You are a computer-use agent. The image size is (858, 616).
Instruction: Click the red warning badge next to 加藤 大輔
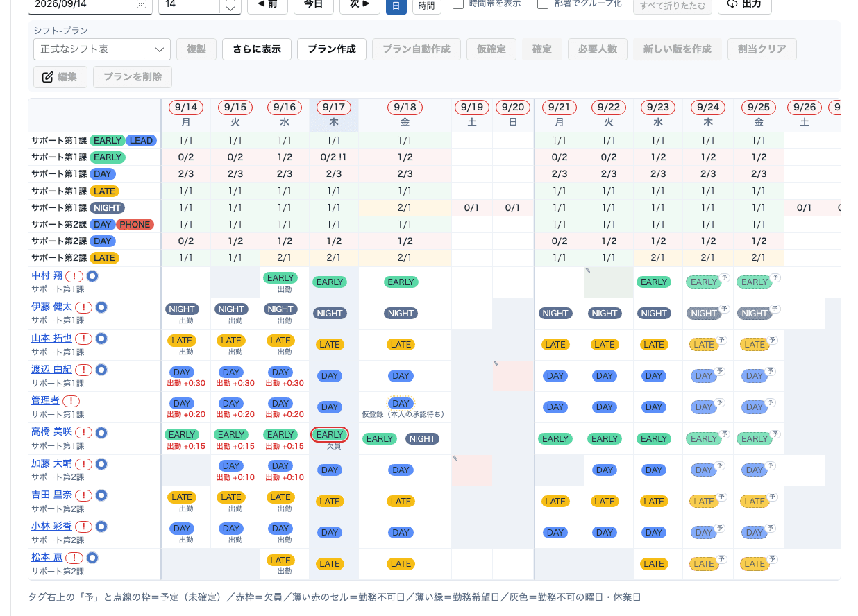(x=83, y=464)
